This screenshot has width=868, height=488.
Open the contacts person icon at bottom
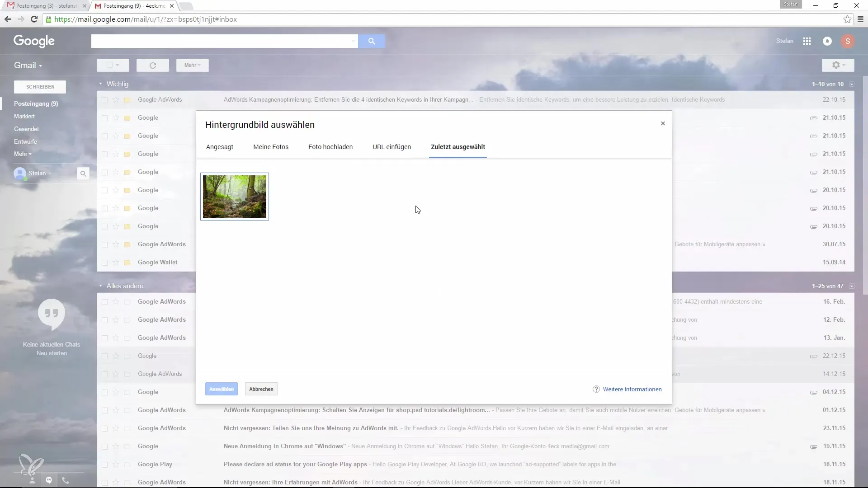(32, 480)
